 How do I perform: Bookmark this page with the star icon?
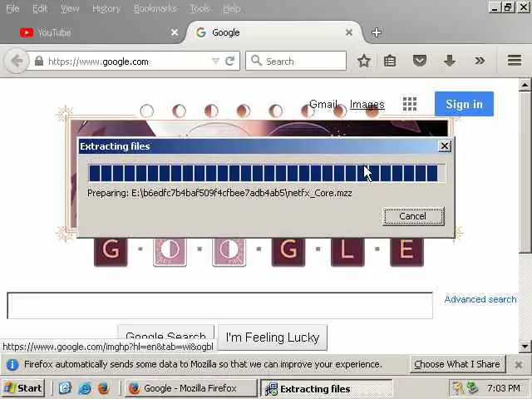(364, 61)
